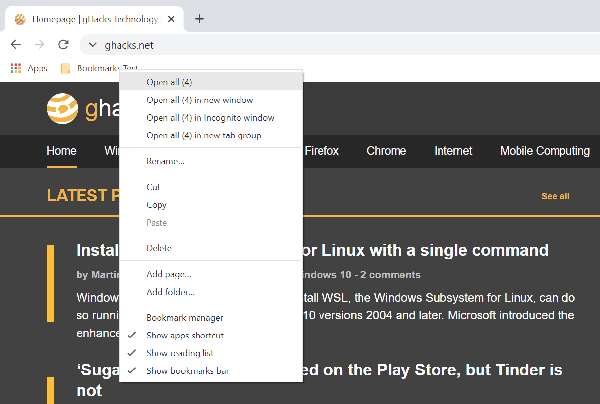This screenshot has height=404, width=600.
Task: Click the Apps label in bookmarks bar
Action: [x=37, y=68]
